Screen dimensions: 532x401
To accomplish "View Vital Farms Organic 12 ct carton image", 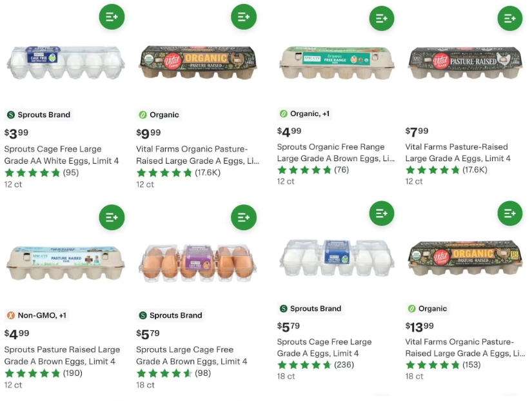I will 197,63.
